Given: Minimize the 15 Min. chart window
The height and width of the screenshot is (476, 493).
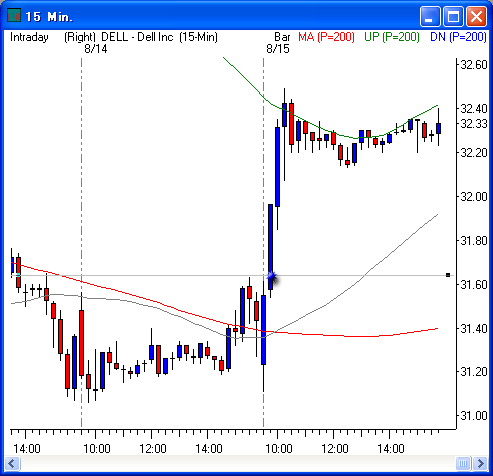Looking at the screenshot, I should (430, 16).
